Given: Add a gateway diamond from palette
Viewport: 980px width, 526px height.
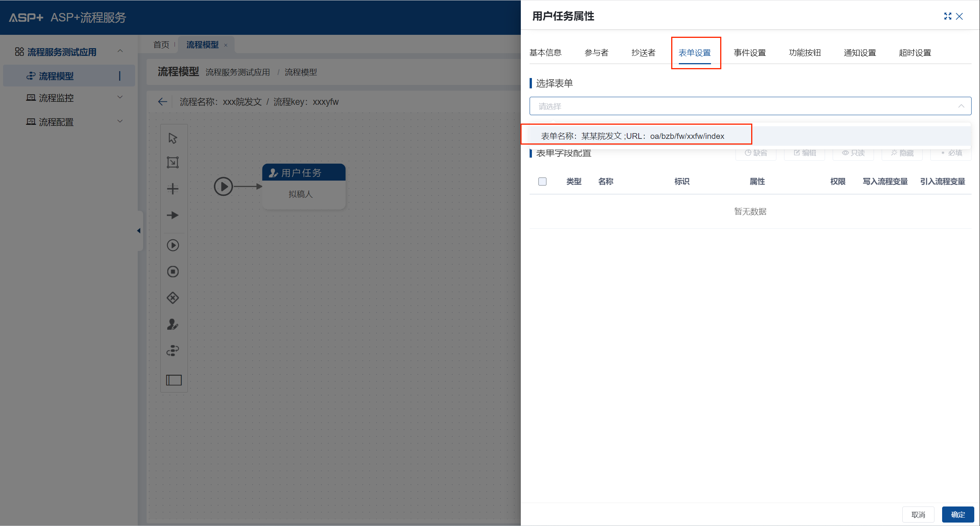Looking at the screenshot, I should click(x=173, y=298).
